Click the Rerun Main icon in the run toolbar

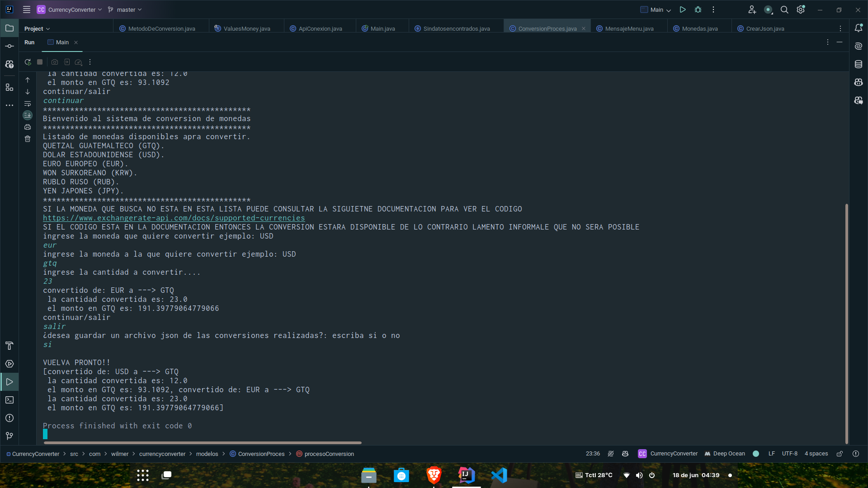[28, 62]
